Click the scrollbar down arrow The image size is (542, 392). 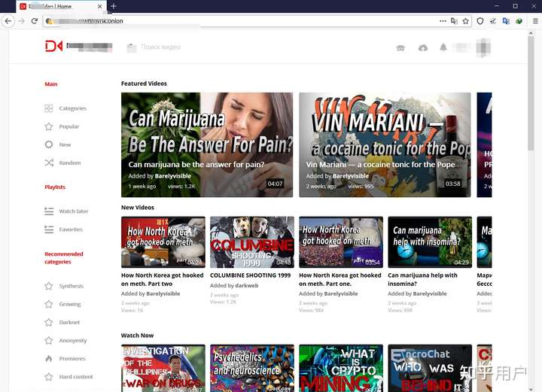[x=531, y=389]
